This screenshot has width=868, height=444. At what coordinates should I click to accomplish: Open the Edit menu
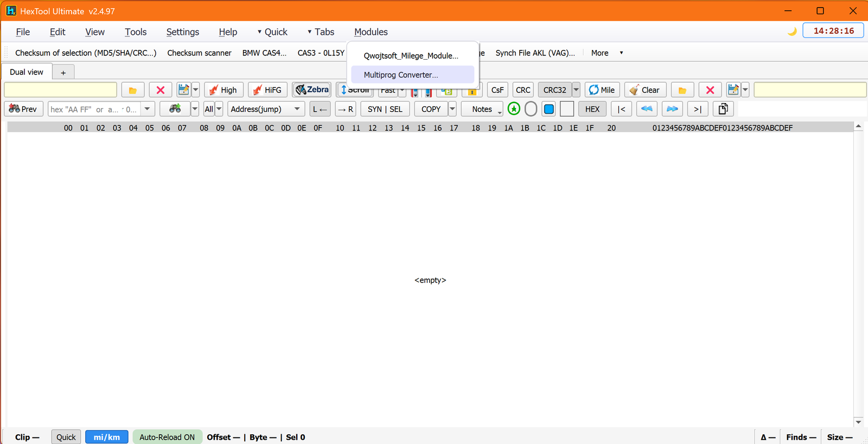pyautogui.click(x=58, y=32)
